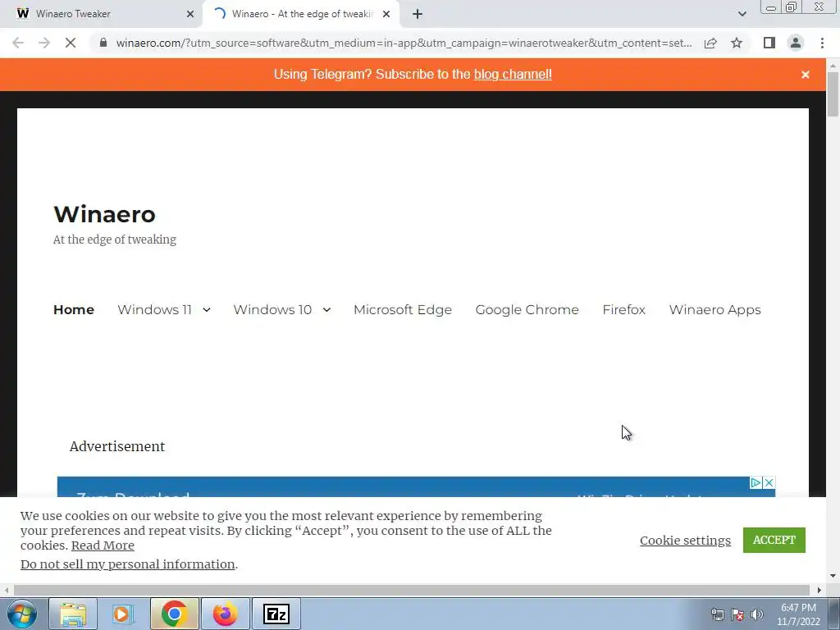Stop loading the page with X button
The height and width of the screenshot is (630, 840).
tap(71, 43)
